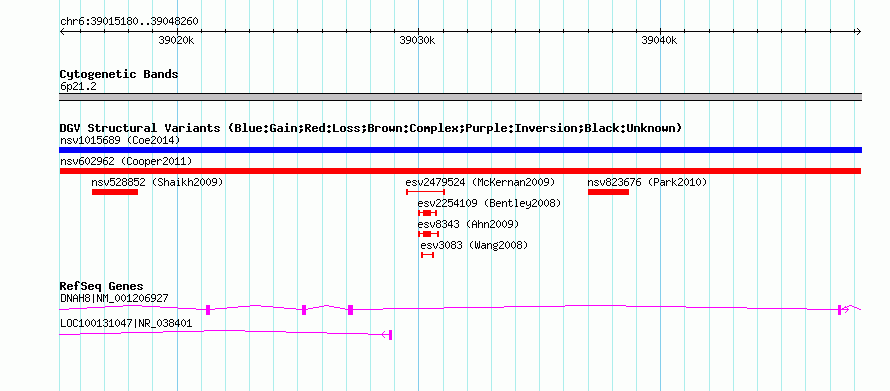Click the rightmost DNAH8 exon block

tap(839, 309)
